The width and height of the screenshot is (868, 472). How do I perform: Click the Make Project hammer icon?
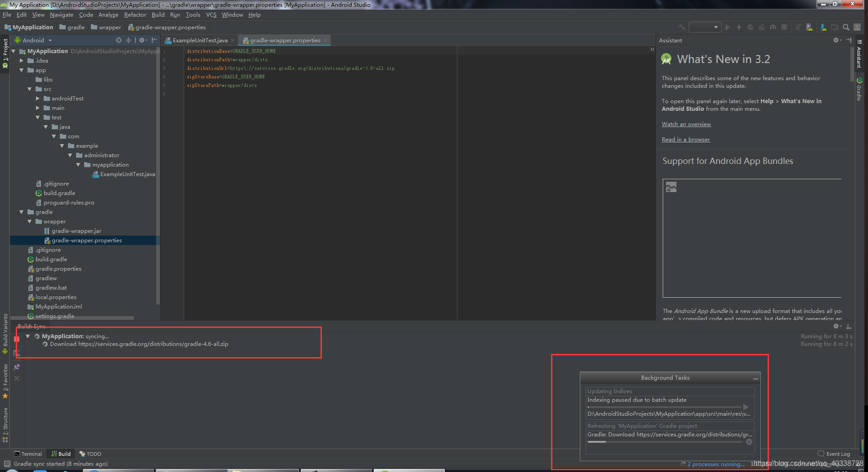pyautogui.click(x=682, y=27)
